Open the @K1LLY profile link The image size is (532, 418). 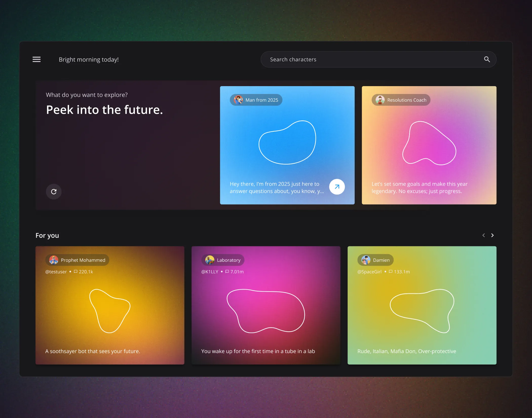[210, 272]
